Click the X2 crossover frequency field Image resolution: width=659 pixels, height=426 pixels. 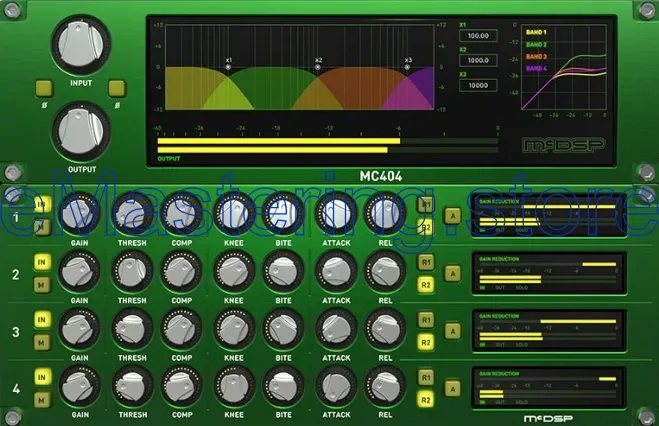click(478, 60)
